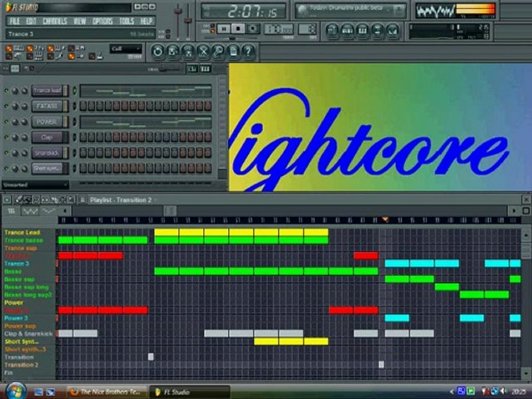
Task: Open the EDIT menu
Action: coord(31,22)
